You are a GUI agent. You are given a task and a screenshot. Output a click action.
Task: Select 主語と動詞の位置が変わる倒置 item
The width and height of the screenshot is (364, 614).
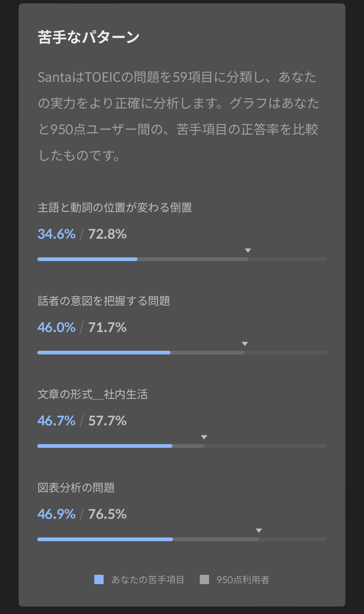click(x=115, y=208)
